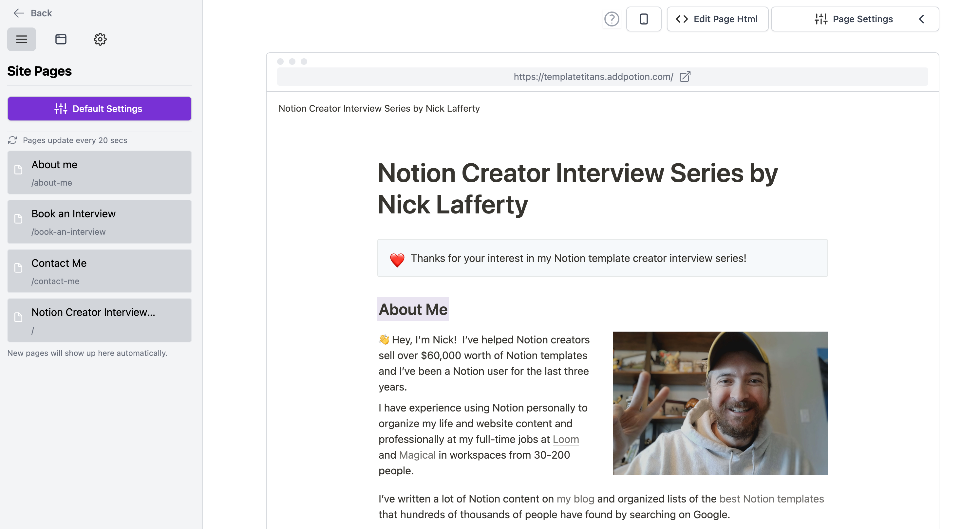Open the hamburger pages list tab
Viewport: 980px width, 529px height.
point(22,39)
